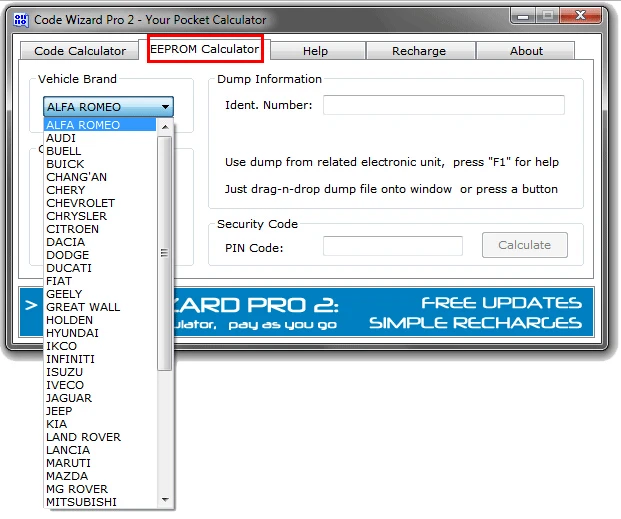Viewport: 621px width, 519px height.
Task: Choose LAND ROVER from the list
Action: (100, 437)
